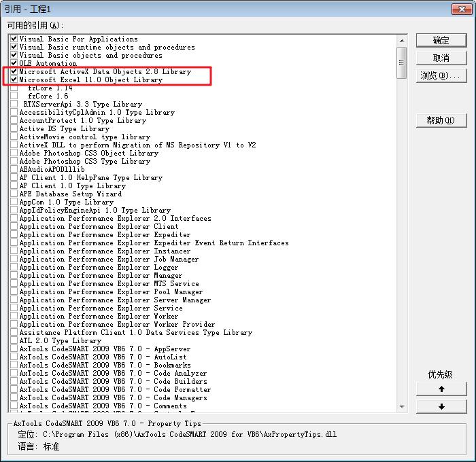Click the 确定 button

pyautogui.click(x=441, y=40)
